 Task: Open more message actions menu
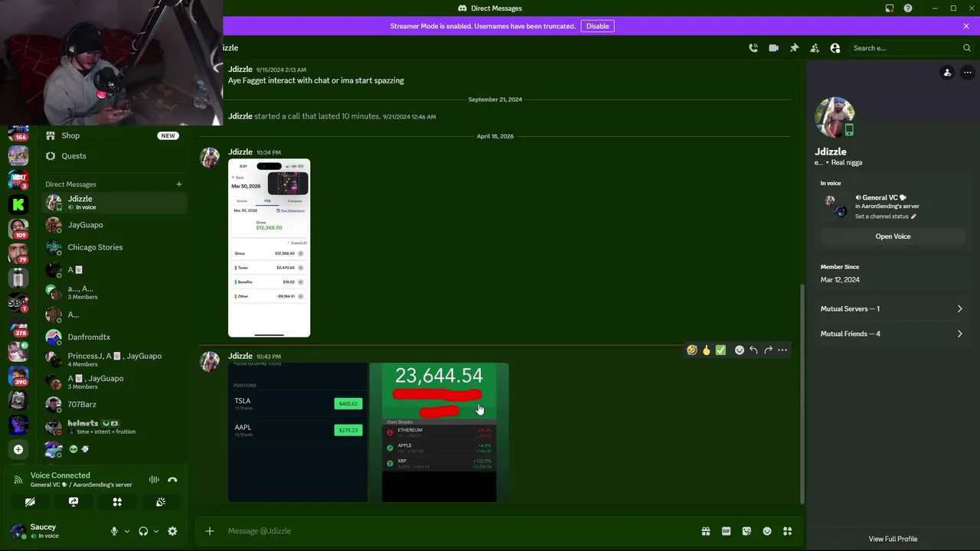coord(782,350)
